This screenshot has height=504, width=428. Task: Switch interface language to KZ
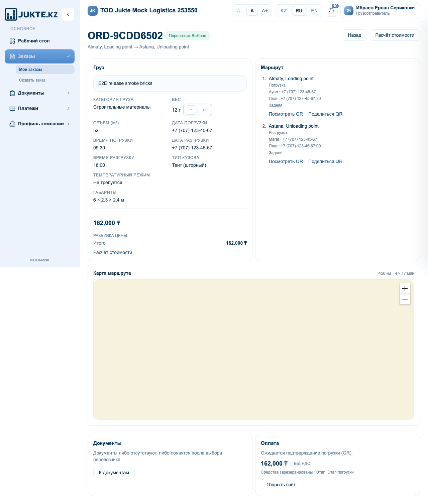tap(284, 11)
